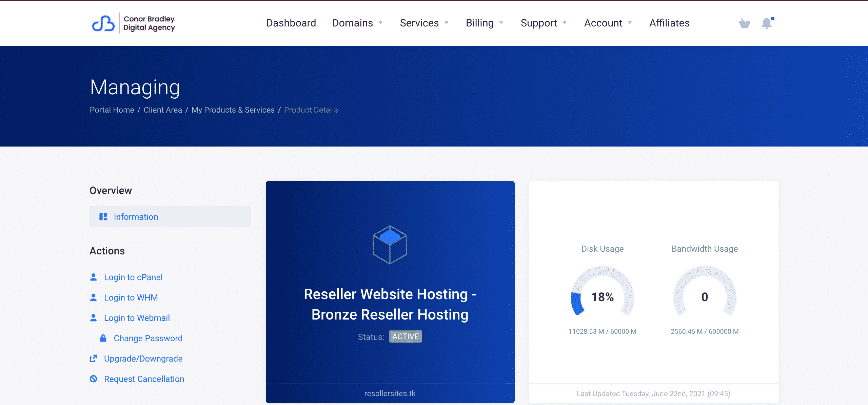Click the product cube icon on the hosting card
Image resolution: width=868 pixels, height=405 pixels.
390,245
